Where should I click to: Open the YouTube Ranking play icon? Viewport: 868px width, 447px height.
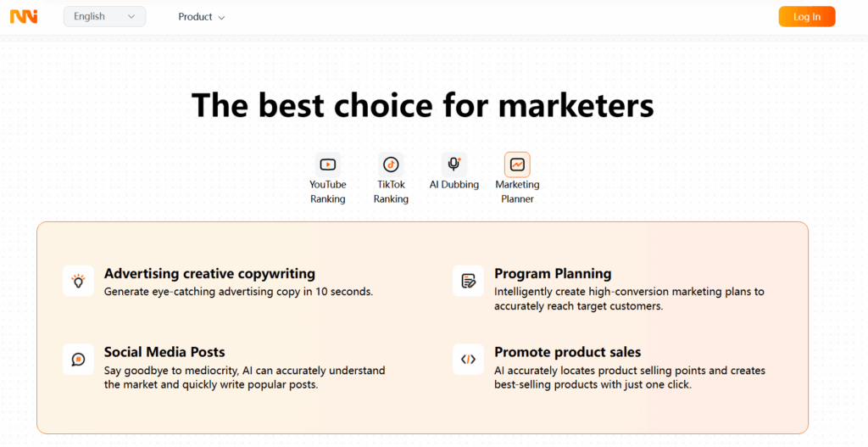coord(328,165)
